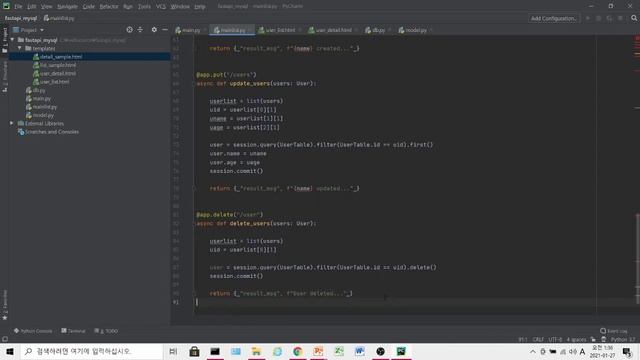
Task: Open the Refactor menu
Action: 109,7
